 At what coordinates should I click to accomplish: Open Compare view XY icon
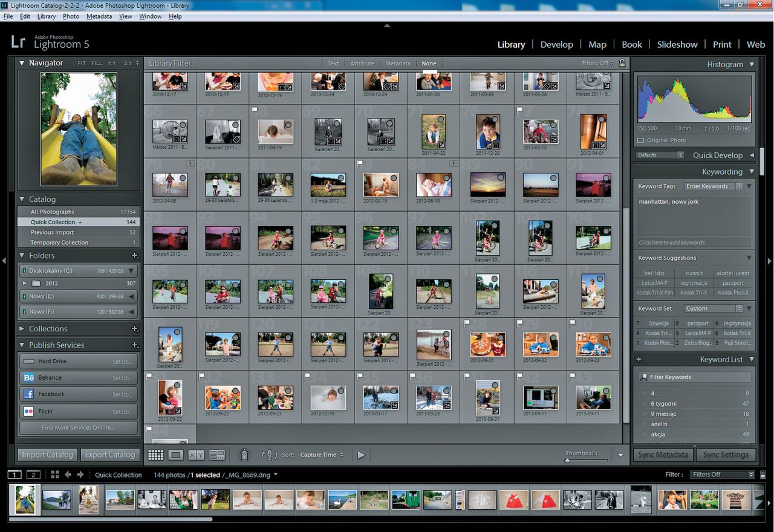196,455
